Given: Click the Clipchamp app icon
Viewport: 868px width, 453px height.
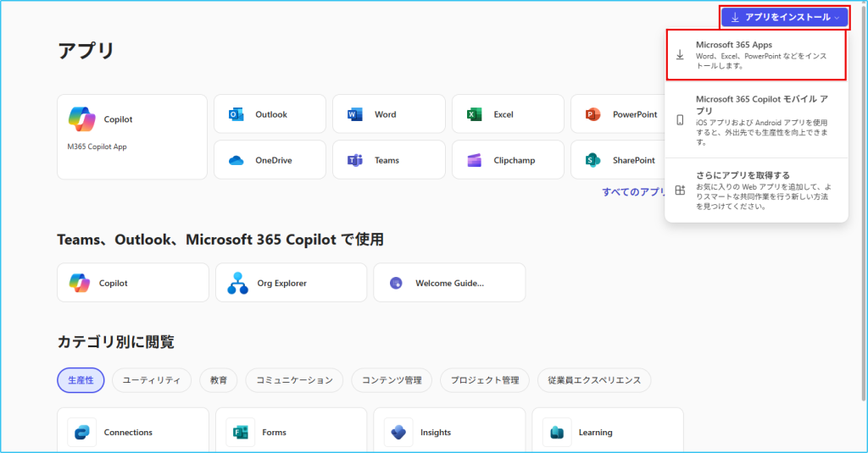Looking at the screenshot, I should click(x=475, y=160).
